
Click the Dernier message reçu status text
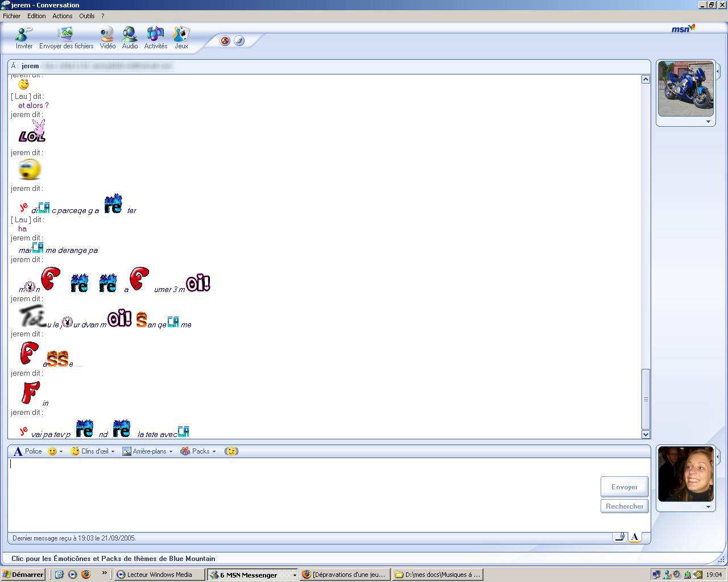pyautogui.click(x=74, y=538)
